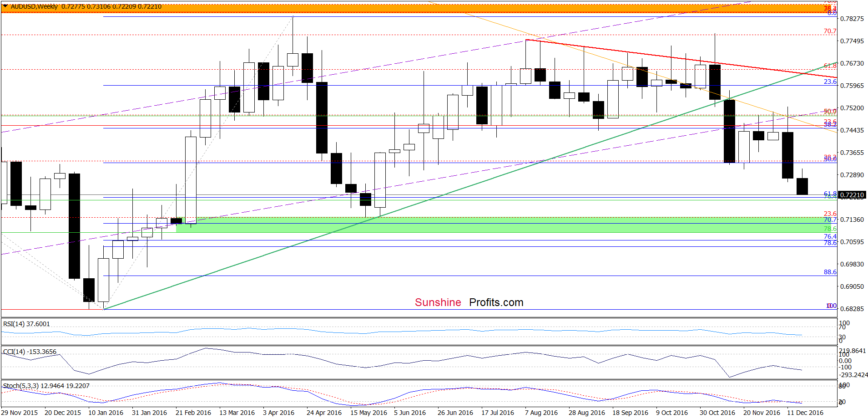Select the RSI(14) 37.6001 indicator label
Image resolution: width=868 pixels, height=419 pixels.
(x=26, y=324)
